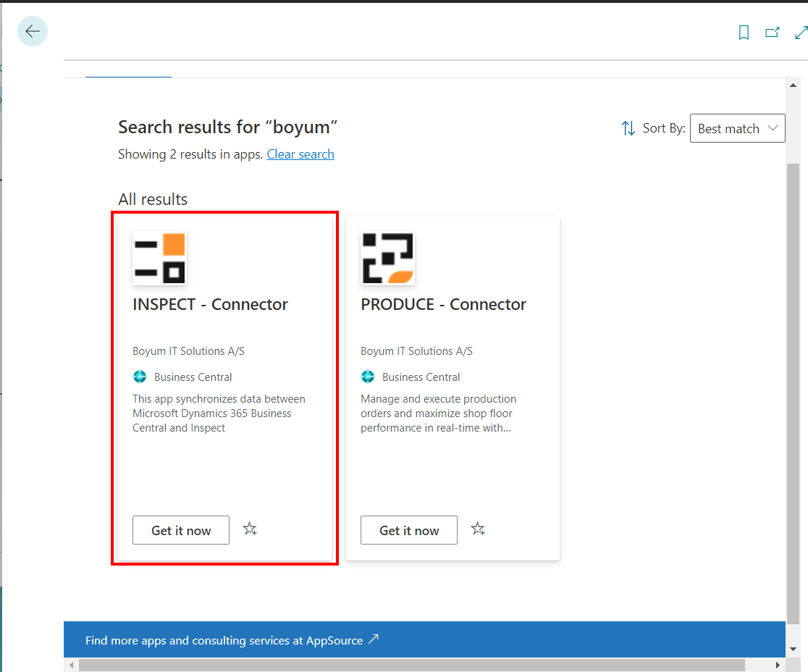Click the vertical scrollbar thumb
Screen dimensions: 808x672
(x=793, y=394)
